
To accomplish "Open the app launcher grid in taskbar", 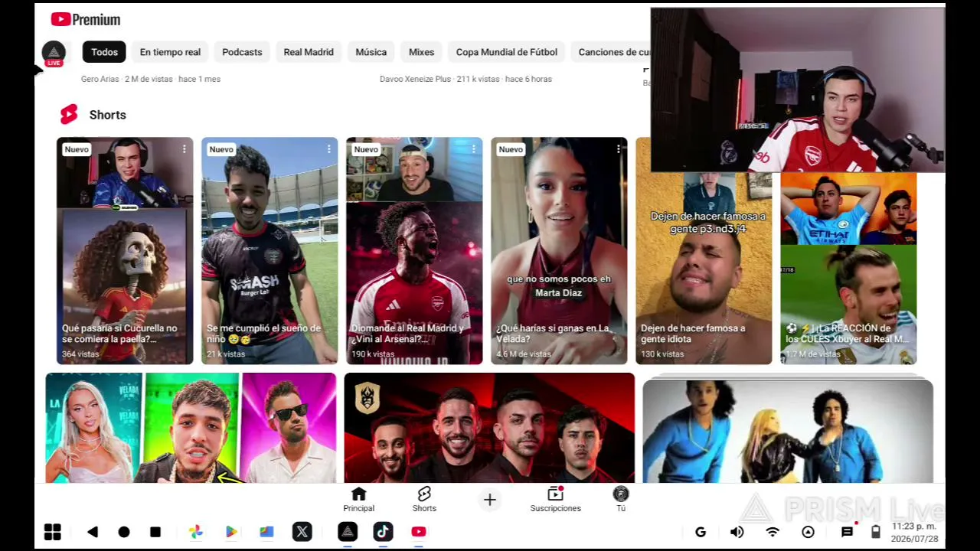I will pos(52,532).
